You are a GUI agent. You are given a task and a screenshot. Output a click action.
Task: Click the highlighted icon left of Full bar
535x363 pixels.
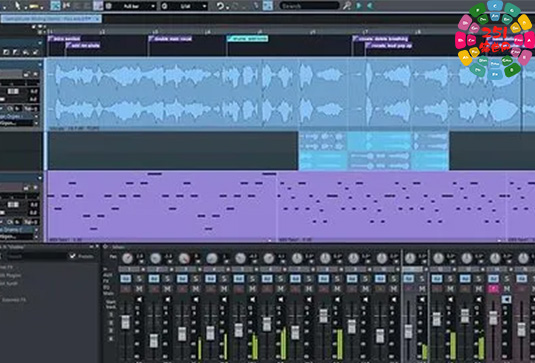tap(98, 6)
